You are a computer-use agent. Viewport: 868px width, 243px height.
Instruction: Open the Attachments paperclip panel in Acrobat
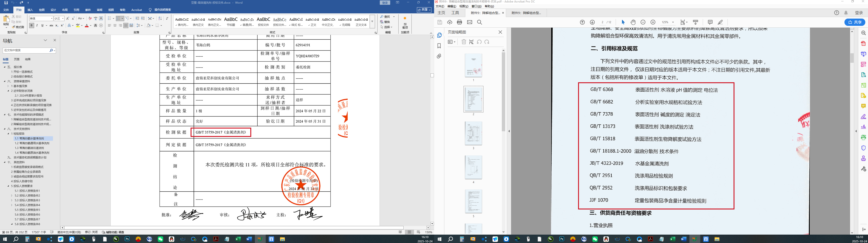pyautogui.click(x=439, y=56)
